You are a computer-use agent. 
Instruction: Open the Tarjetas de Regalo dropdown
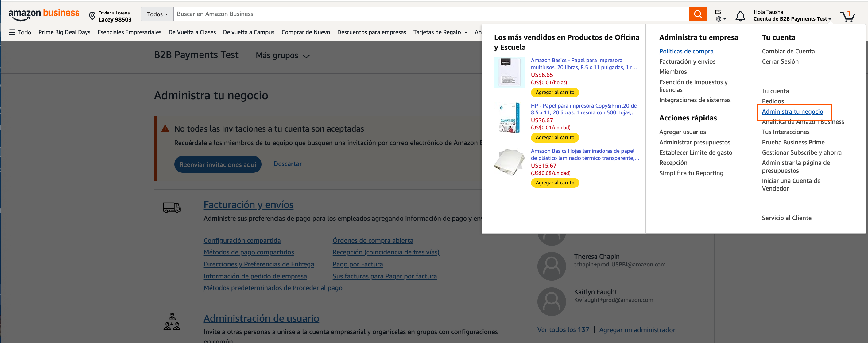click(x=440, y=32)
